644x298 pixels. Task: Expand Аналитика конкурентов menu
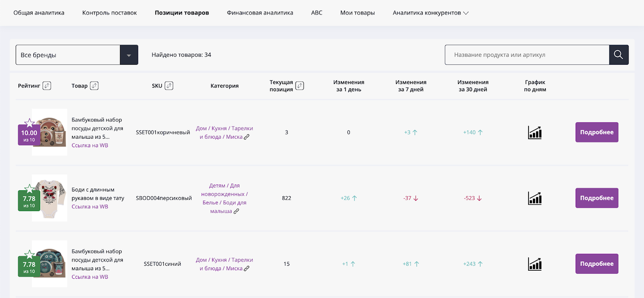[430, 13]
